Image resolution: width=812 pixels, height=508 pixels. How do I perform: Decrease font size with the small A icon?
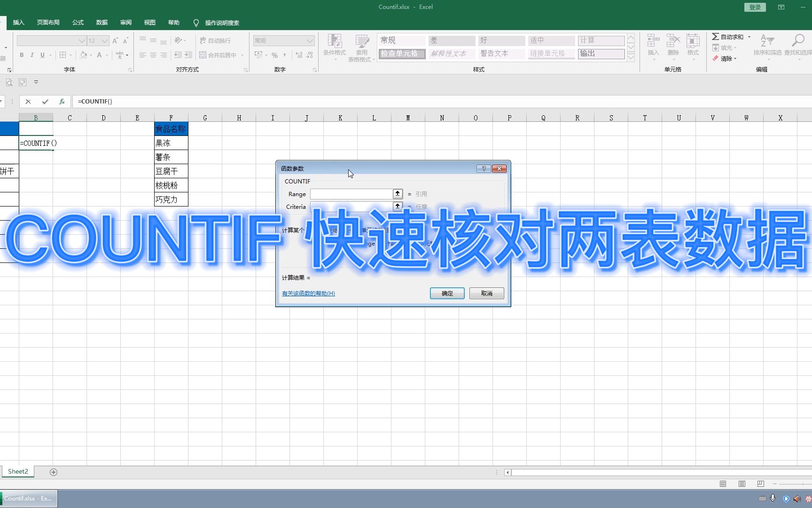(125, 41)
